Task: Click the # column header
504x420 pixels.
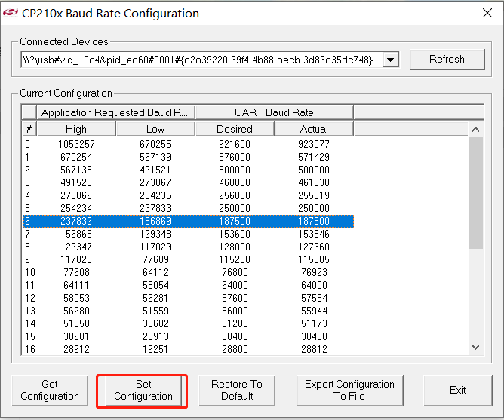Action: pos(29,129)
